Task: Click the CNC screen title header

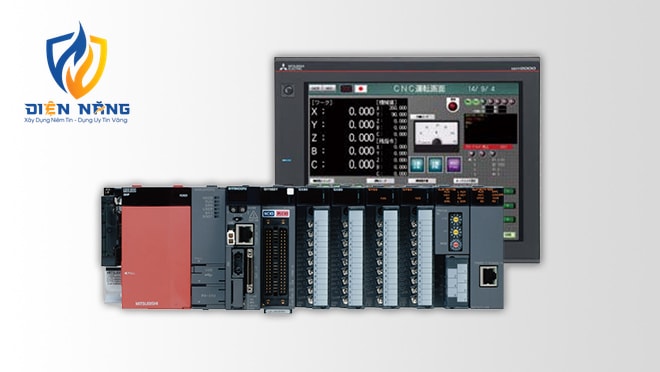Action: point(419,88)
